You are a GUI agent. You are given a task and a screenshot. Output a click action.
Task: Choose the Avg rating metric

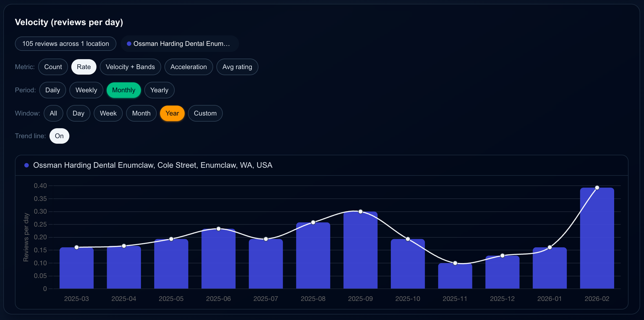coord(237,67)
